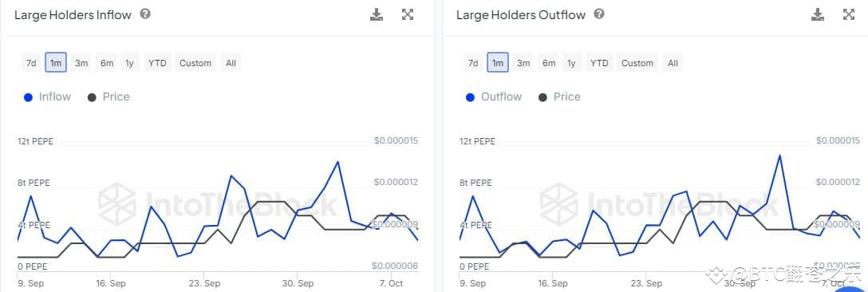Choose Custom range on Outflow chart

click(x=637, y=62)
